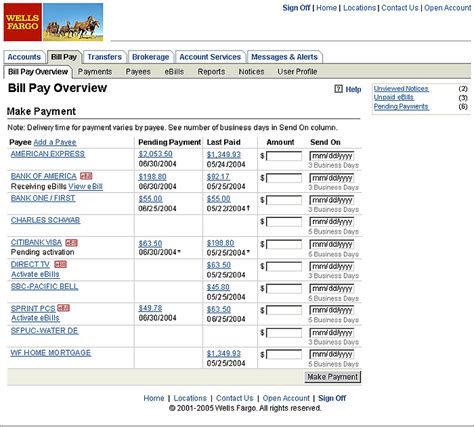Click Activate eBills under Sprint PCS
The width and height of the screenshot is (474, 427).
click(35, 318)
